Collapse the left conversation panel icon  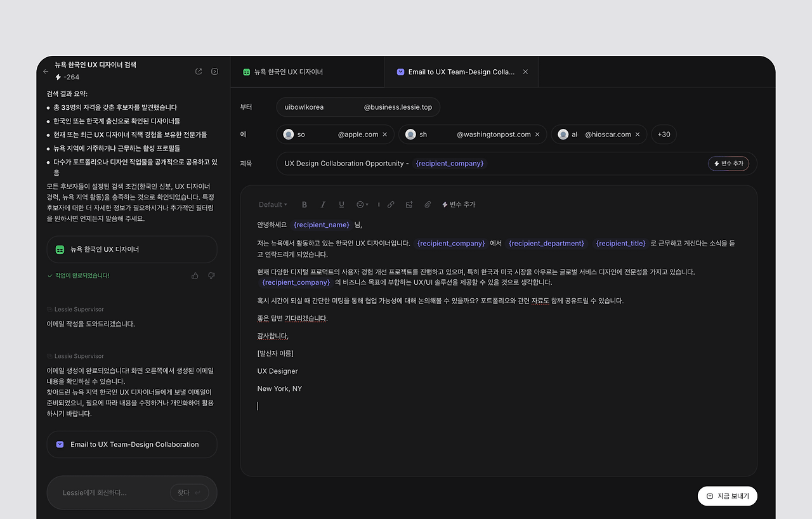214,71
